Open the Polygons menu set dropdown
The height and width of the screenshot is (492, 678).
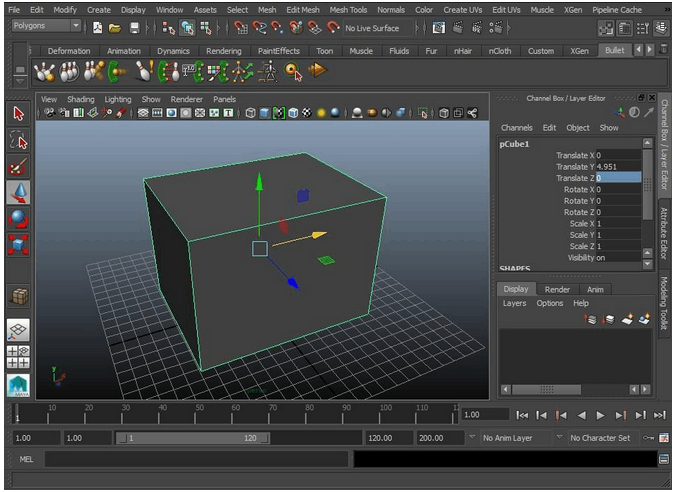(45, 27)
